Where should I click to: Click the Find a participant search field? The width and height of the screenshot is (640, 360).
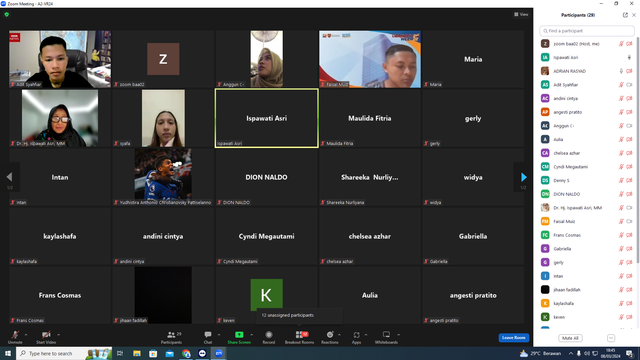click(x=587, y=31)
